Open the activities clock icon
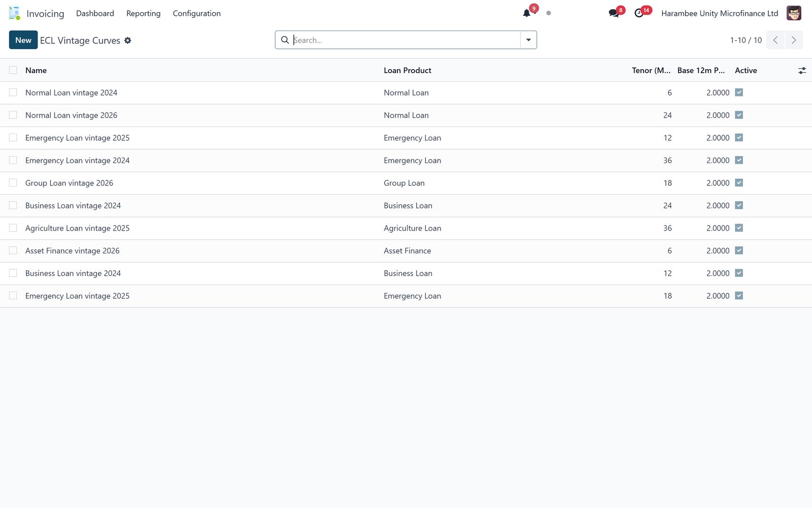 tap(639, 14)
